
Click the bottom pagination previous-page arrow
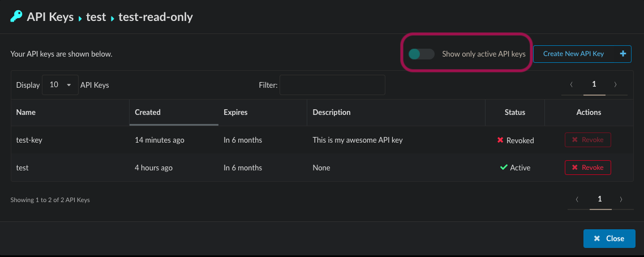click(577, 199)
